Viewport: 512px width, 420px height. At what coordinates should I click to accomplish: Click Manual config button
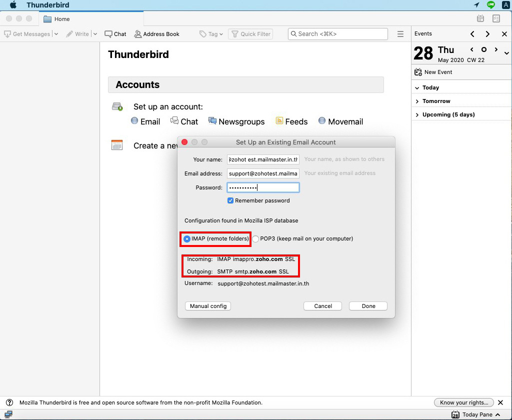(x=208, y=306)
